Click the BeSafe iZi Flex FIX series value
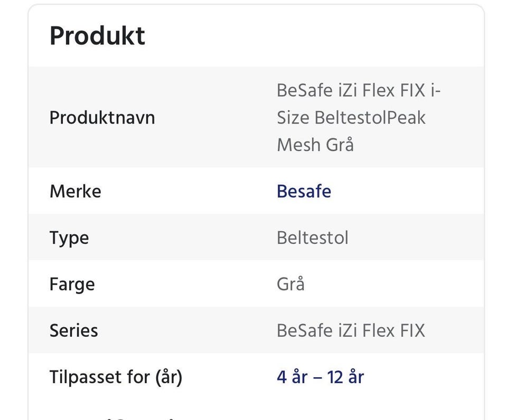This screenshot has height=420, width=507. click(351, 330)
